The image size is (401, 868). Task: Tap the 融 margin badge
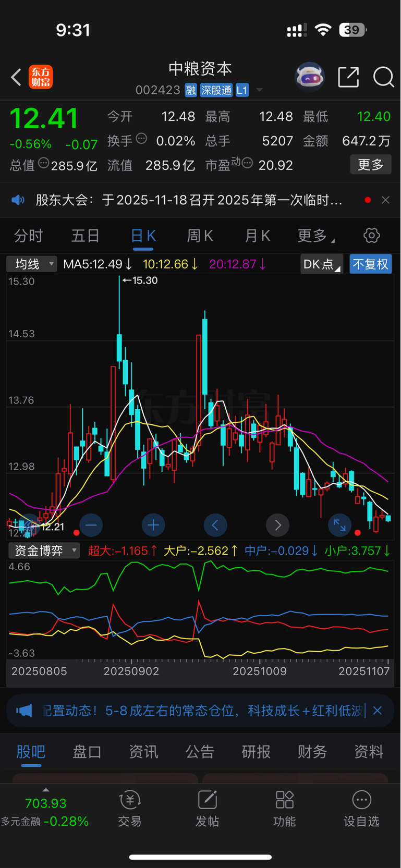(191, 90)
